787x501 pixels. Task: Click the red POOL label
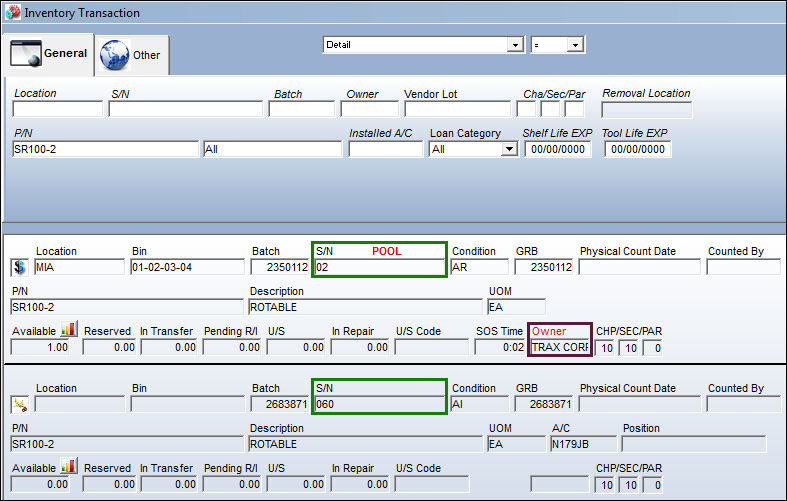(x=386, y=251)
